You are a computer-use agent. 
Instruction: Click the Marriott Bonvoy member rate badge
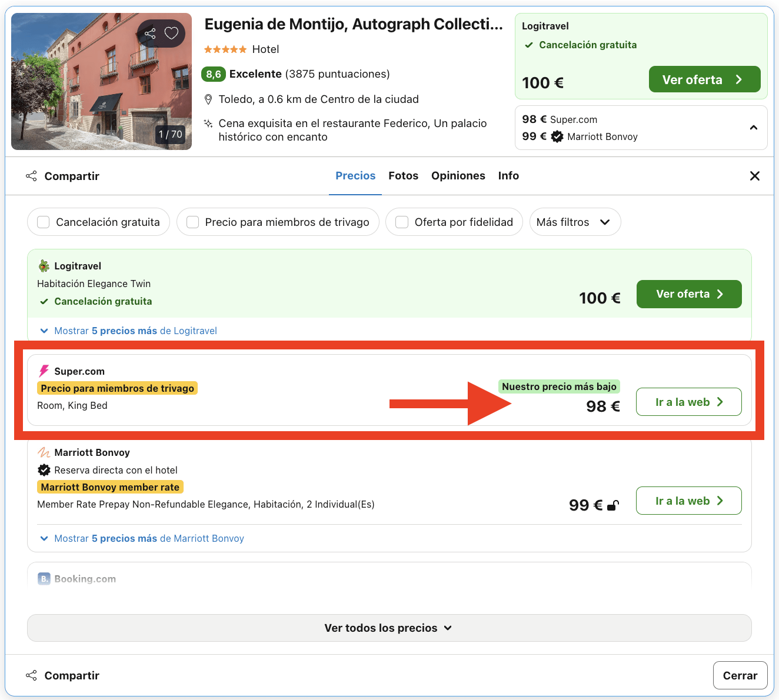click(x=110, y=487)
